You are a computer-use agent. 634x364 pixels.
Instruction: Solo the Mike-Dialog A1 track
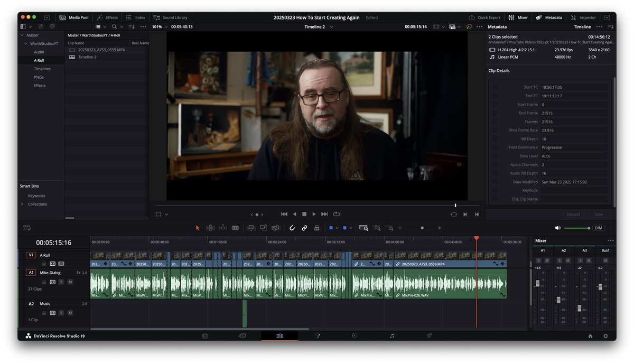coord(61,282)
